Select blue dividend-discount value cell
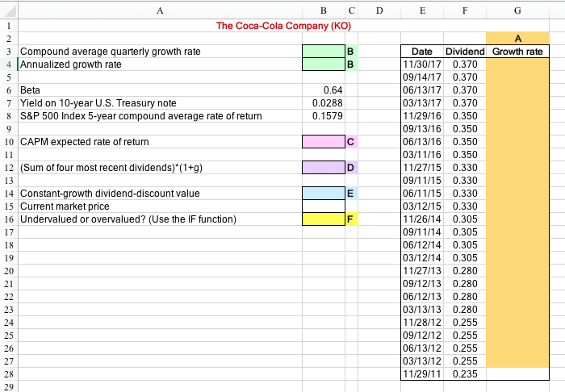 pos(324,194)
